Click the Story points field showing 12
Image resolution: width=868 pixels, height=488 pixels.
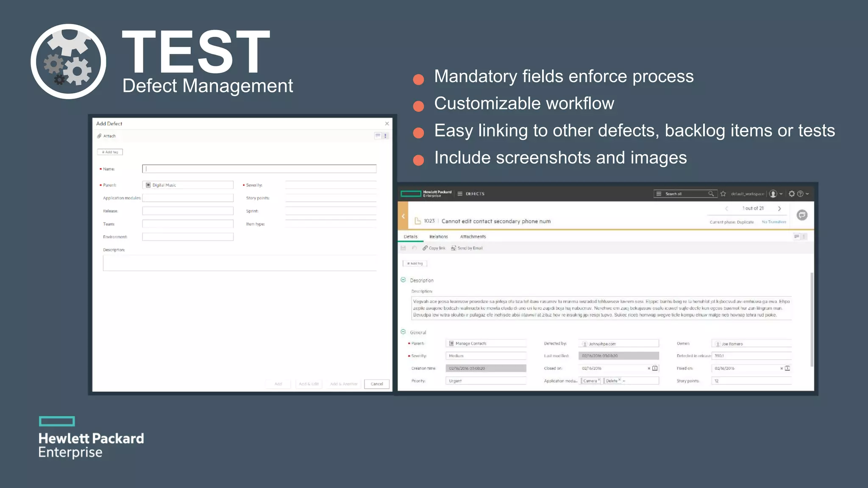(751, 381)
